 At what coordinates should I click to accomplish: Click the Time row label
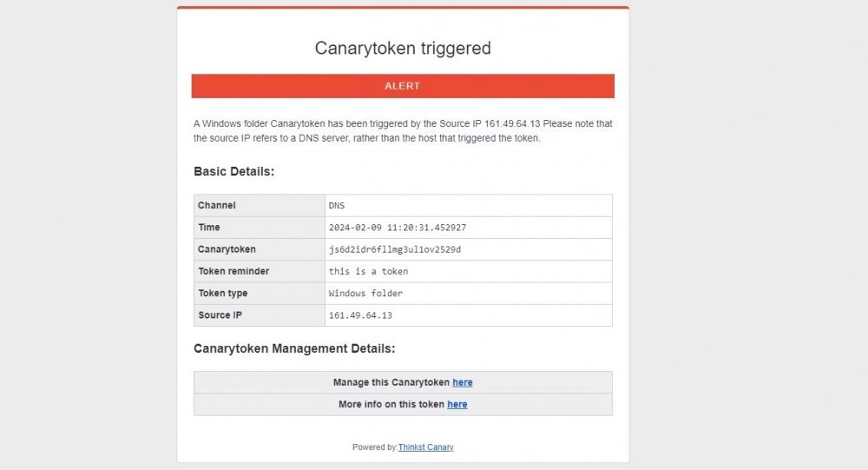coord(209,228)
